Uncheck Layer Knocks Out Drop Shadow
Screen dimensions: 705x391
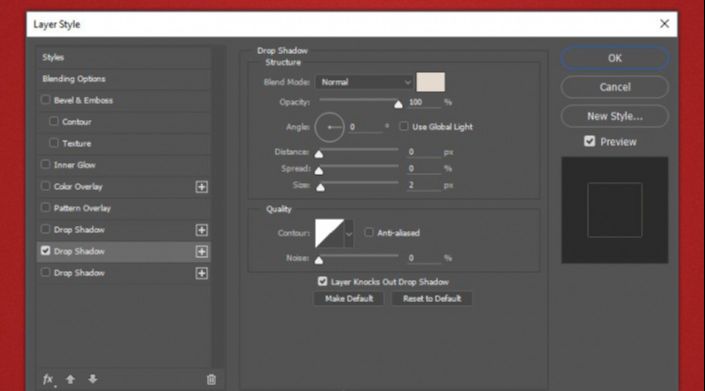tap(322, 282)
